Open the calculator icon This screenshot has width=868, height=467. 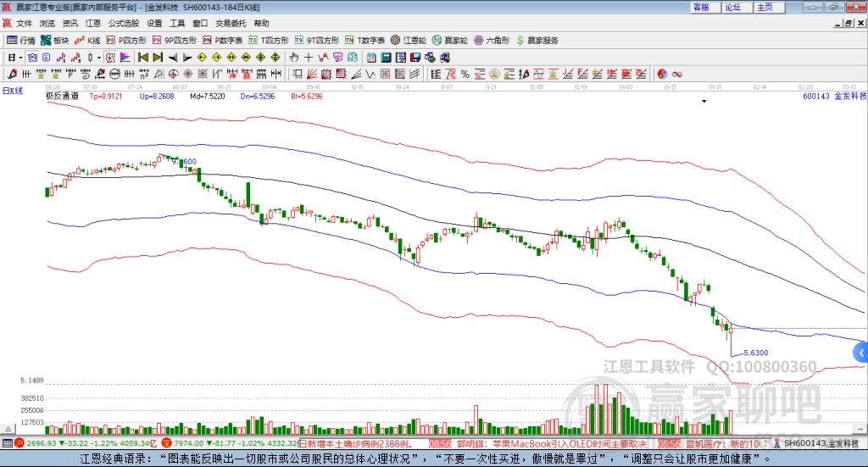pyautogui.click(x=386, y=58)
